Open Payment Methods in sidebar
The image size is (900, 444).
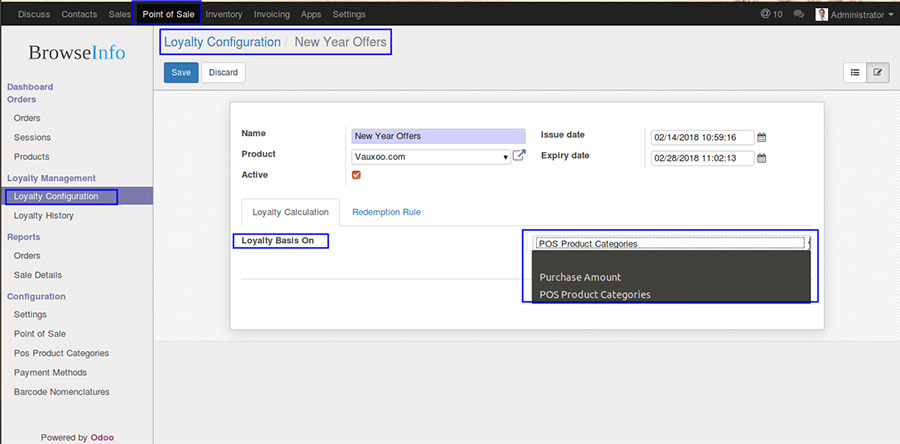coord(51,373)
